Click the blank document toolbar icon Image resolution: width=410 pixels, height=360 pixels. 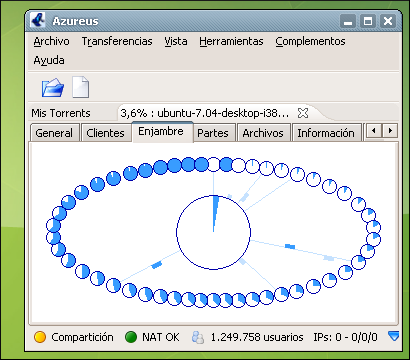[x=81, y=87]
